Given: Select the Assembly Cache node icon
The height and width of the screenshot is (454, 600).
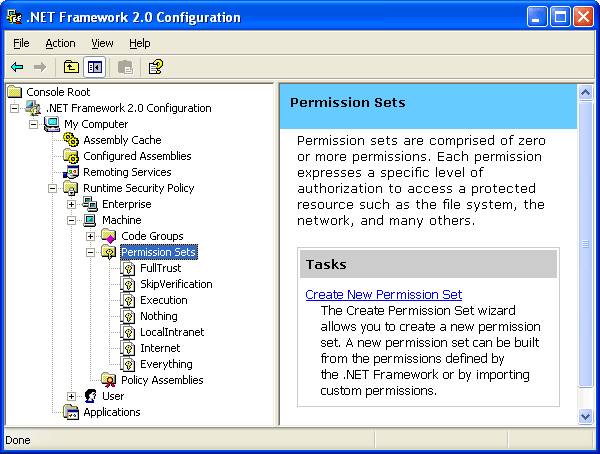Looking at the screenshot, I should pyautogui.click(x=71, y=140).
